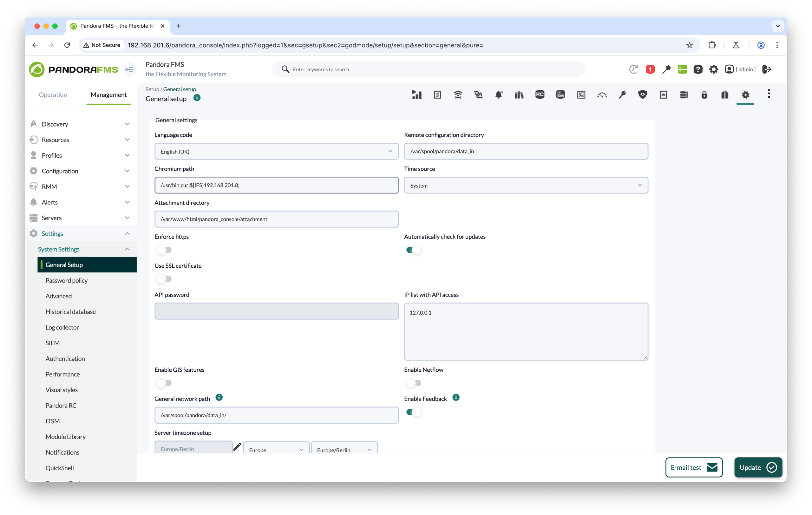
Task: Click the Attachment directory field
Action: tap(277, 219)
